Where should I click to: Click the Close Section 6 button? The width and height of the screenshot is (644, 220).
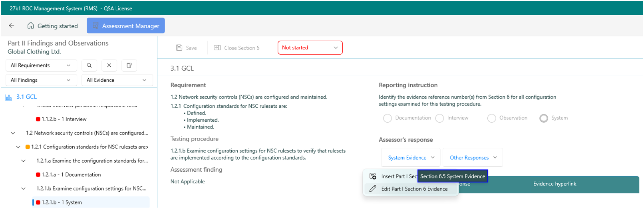tap(237, 48)
